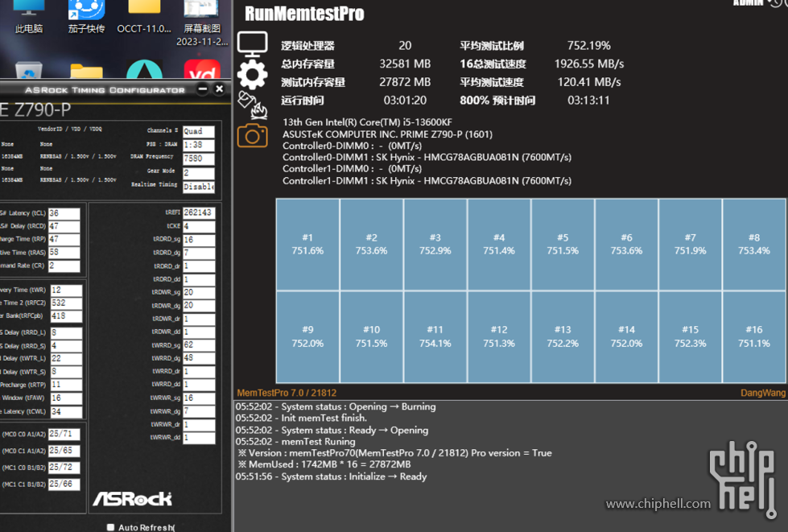Click the tRCD delay value field
This screenshot has height=532, width=788.
tap(64, 226)
